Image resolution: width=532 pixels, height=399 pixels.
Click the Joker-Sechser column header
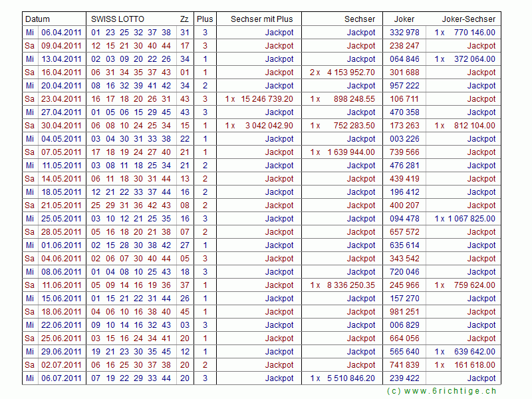[x=469, y=19]
